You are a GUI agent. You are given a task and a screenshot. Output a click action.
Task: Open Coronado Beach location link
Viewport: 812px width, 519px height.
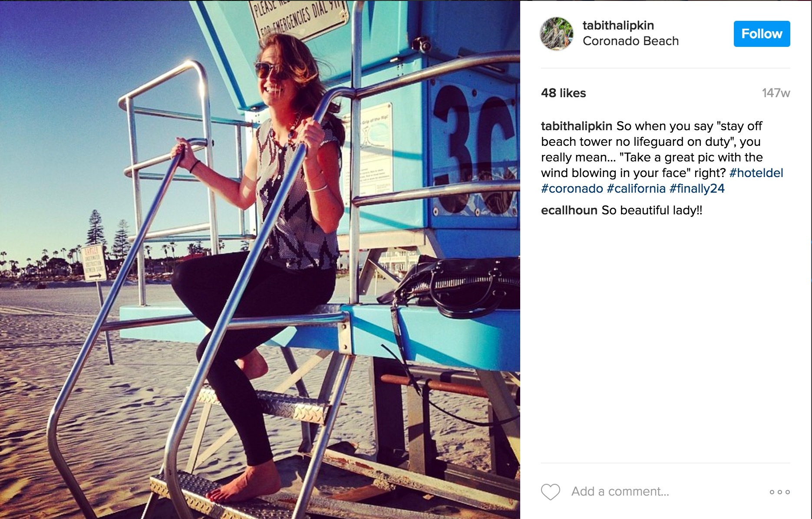[x=630, y=41]
